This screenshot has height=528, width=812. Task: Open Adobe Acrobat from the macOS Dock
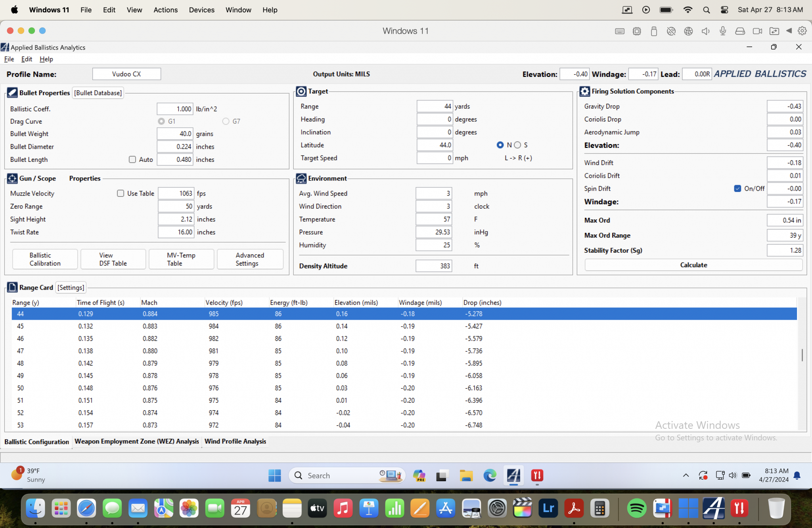(574, 508)
